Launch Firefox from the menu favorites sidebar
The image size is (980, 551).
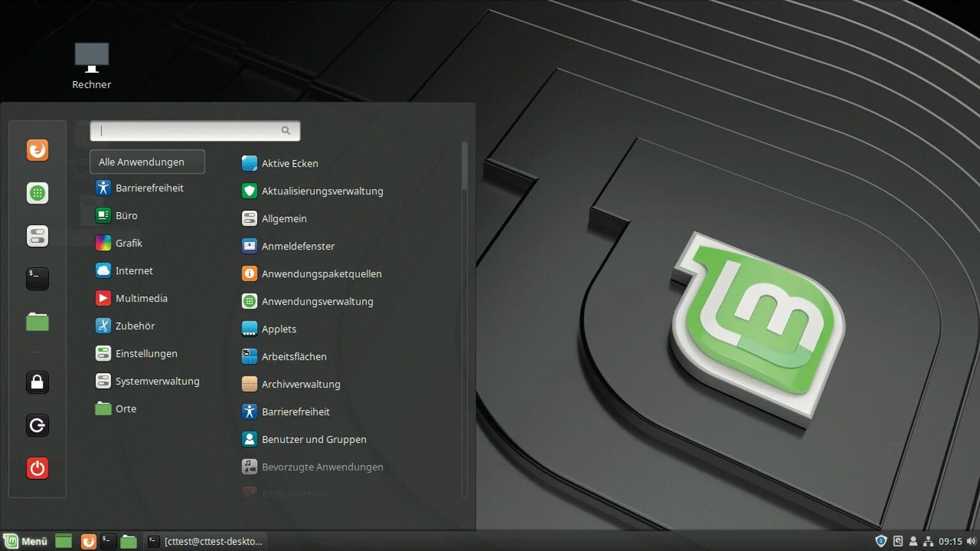click(x=37, y=150)
